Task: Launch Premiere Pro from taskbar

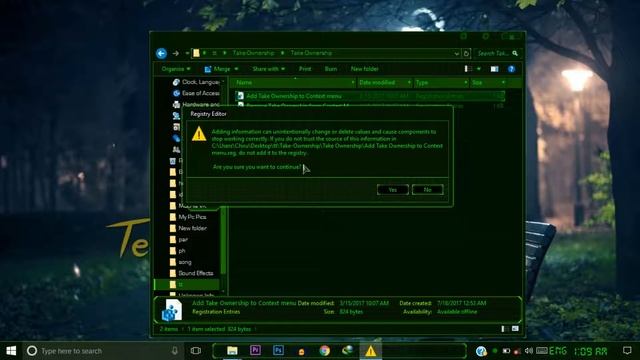Action: (255, 350)
